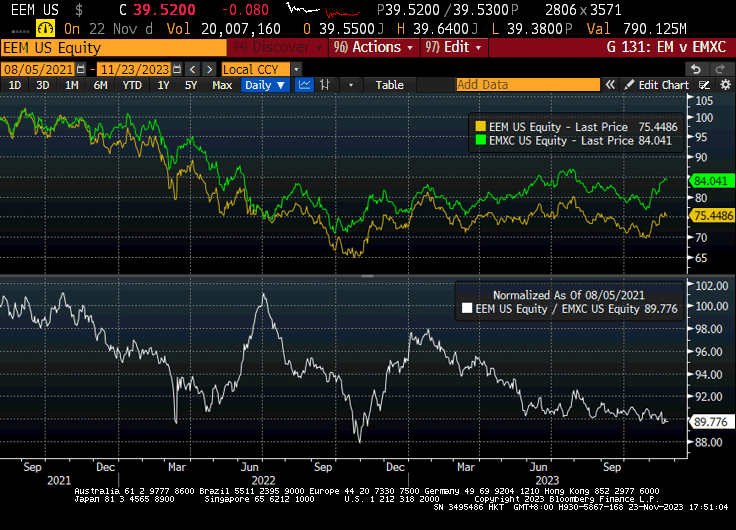Select the 3D time range
Screen dimensions: 736x530
(x=43, y=85)
